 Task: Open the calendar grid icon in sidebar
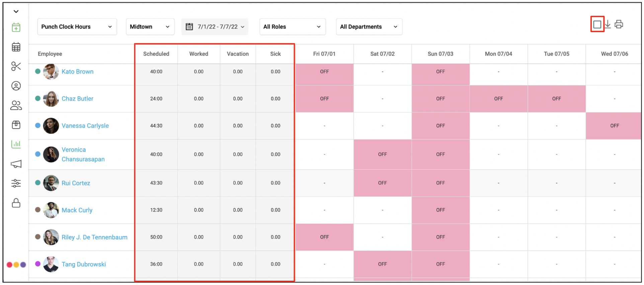[x=16, y=47]
